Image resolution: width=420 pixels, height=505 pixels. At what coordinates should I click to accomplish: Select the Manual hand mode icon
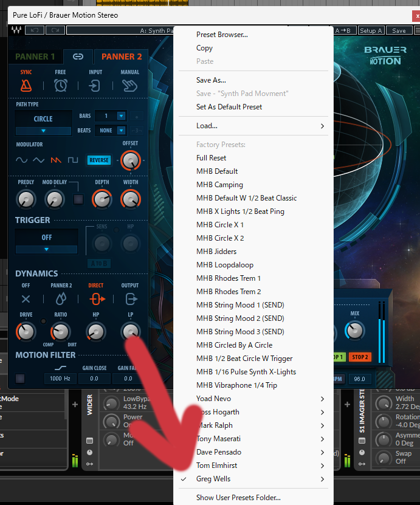click(x=129, y=85)
